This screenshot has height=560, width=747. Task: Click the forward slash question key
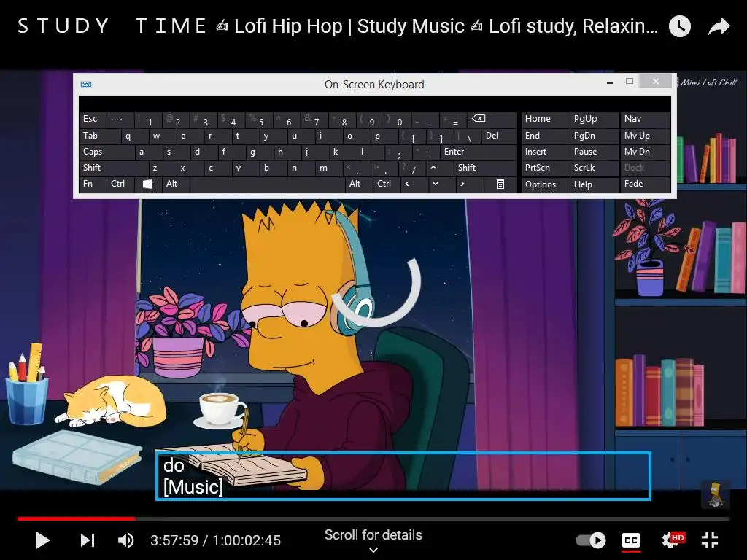coord(412,168)
